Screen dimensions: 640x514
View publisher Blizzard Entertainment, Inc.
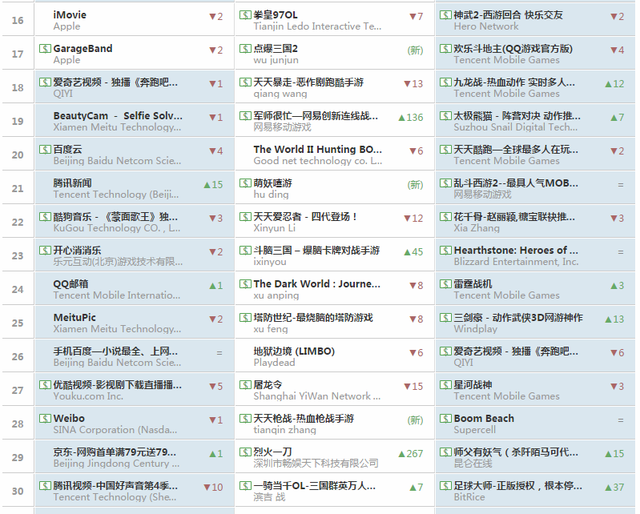pos(516,262)
